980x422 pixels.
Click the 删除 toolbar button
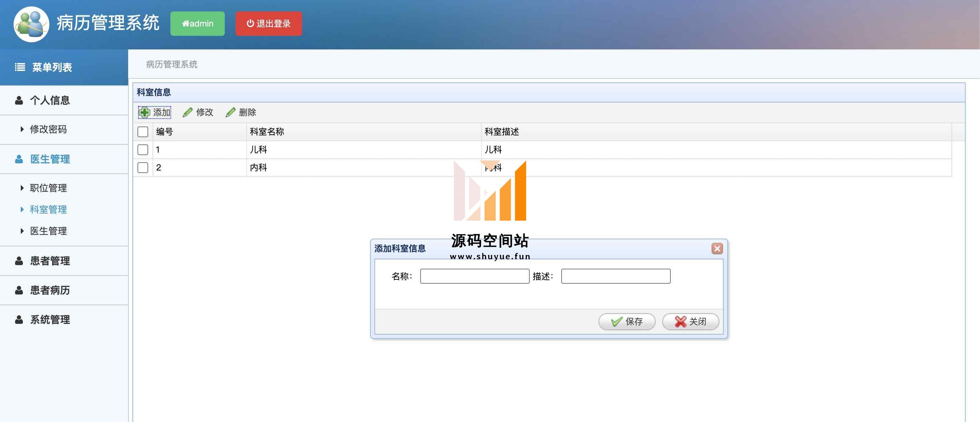(x=241, y=112)
